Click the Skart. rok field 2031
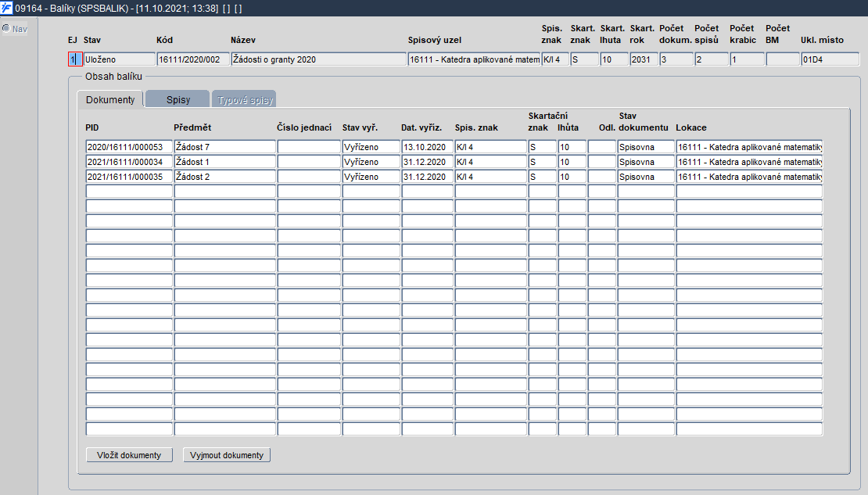Viewport: 868px width, 495px height. pos(644,59)
